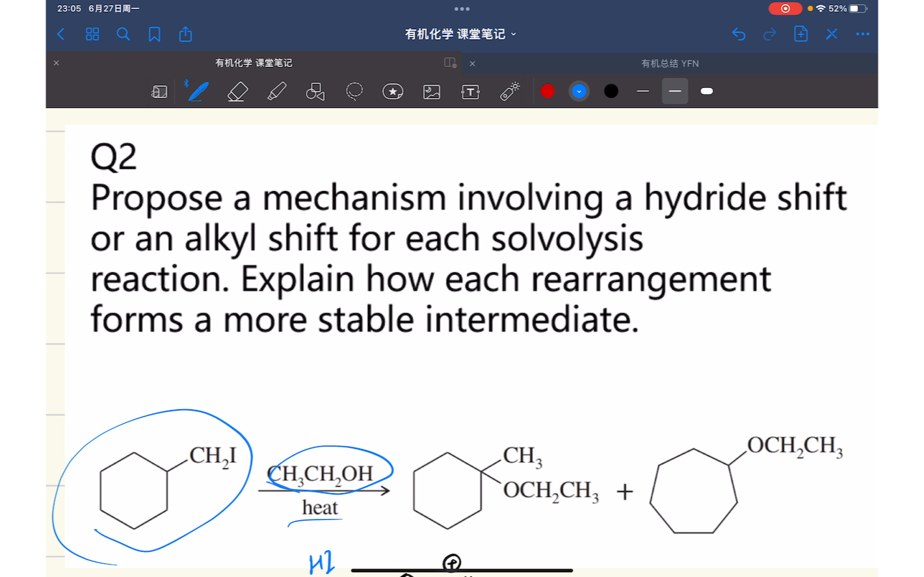This screenshot has height=577, width=924.
Task: Tap the screen recording indicator
Action: pos(785,8)
